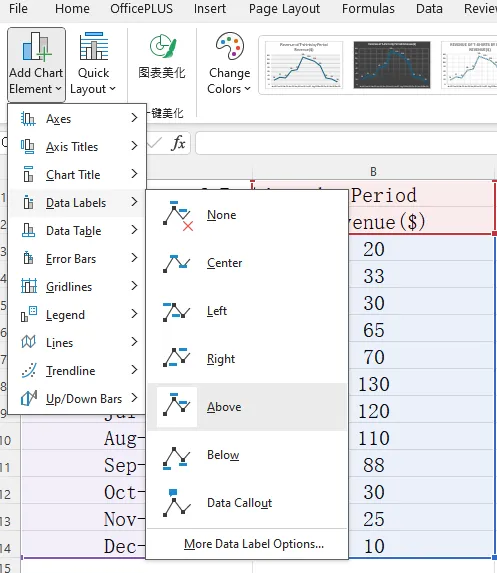Click the Trendline menu icon
Image resolution: width=497 pixels, height=573 pixels.
28,371
